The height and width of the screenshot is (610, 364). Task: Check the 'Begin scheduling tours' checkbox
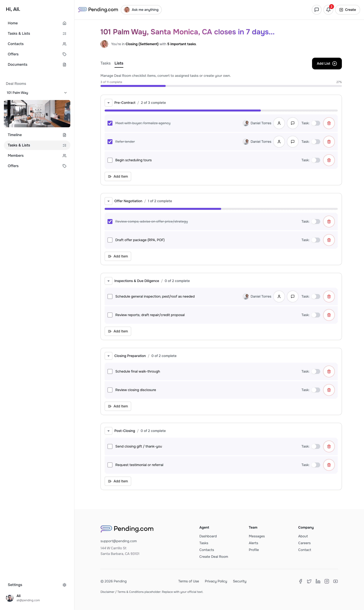(x=110, y=160)
